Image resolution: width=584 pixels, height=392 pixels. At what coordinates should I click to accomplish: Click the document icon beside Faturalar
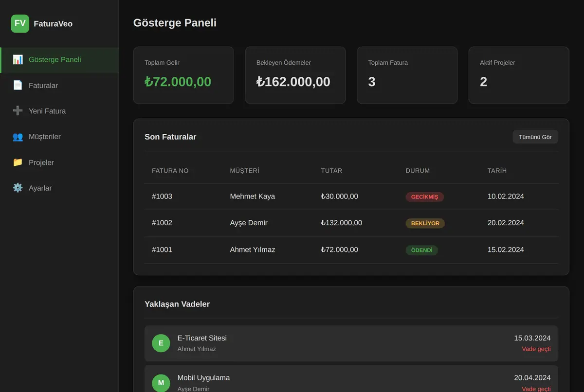(x=18, y=86)
